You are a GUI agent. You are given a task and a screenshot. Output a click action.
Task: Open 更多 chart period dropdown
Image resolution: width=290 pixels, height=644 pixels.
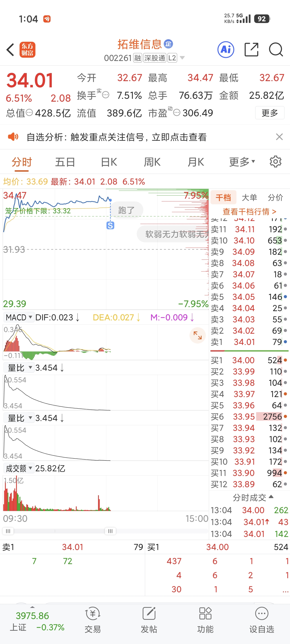pos(242,162)
